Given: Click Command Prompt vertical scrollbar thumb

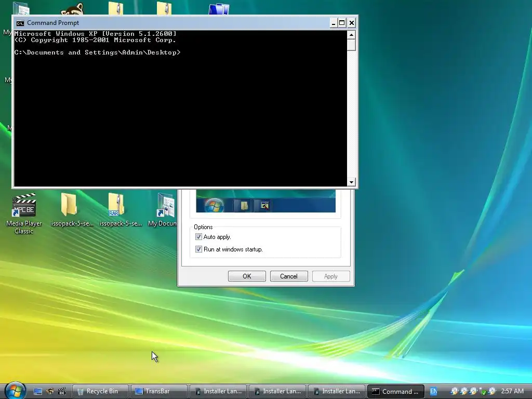Looking at the screenshot, I should [x=351, y=45].
